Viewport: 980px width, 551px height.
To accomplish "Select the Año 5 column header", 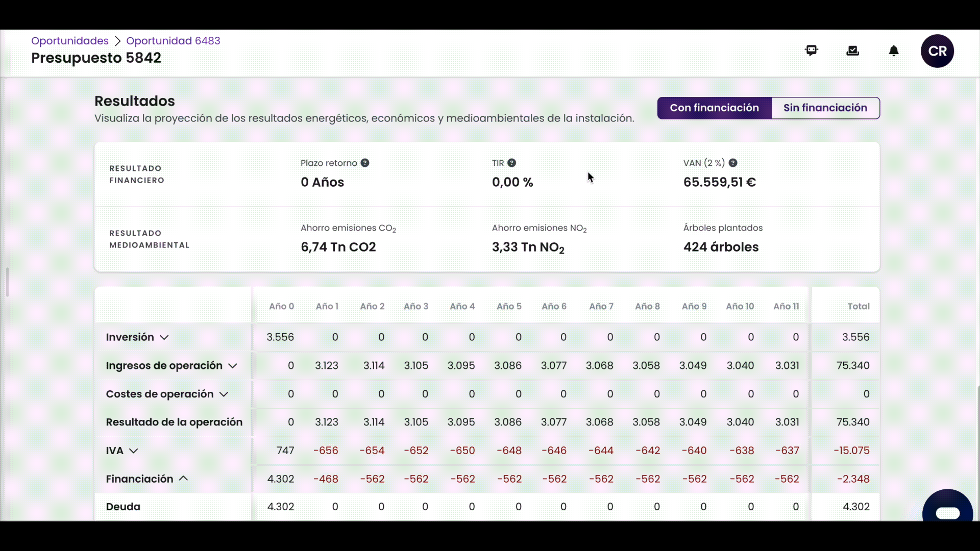I will (509, 306).
